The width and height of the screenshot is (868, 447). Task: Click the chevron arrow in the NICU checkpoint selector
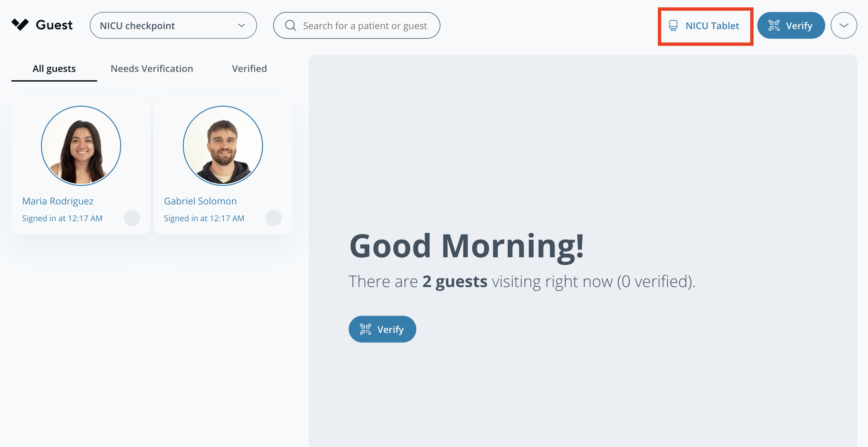pyautogui.click(x=242, y=26)
